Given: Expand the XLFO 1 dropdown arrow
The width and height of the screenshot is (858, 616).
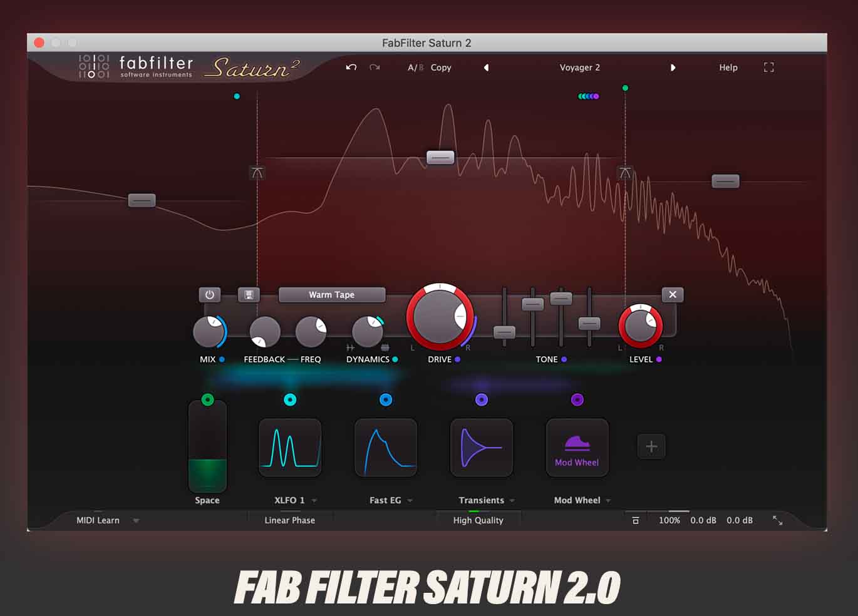Looking at the screenshot, I should (314, 501).
